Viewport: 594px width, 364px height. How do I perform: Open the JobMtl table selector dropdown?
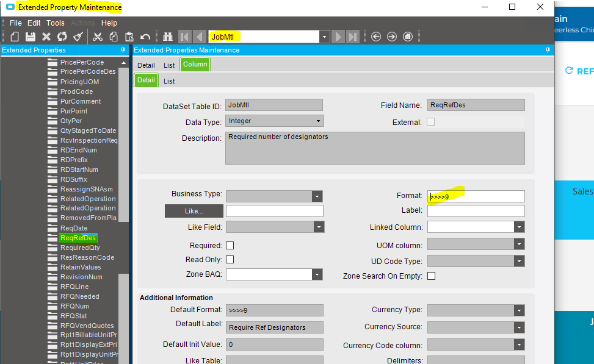(x=324, y=37)
